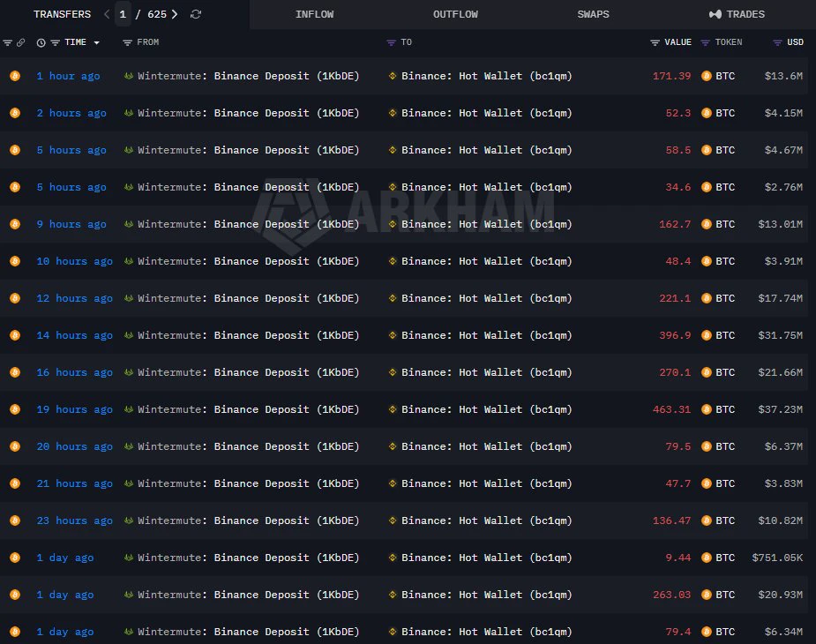The height and width of the screenshot is (644, 816).
Task: Filter by the TO column
Action: (392, 42)
